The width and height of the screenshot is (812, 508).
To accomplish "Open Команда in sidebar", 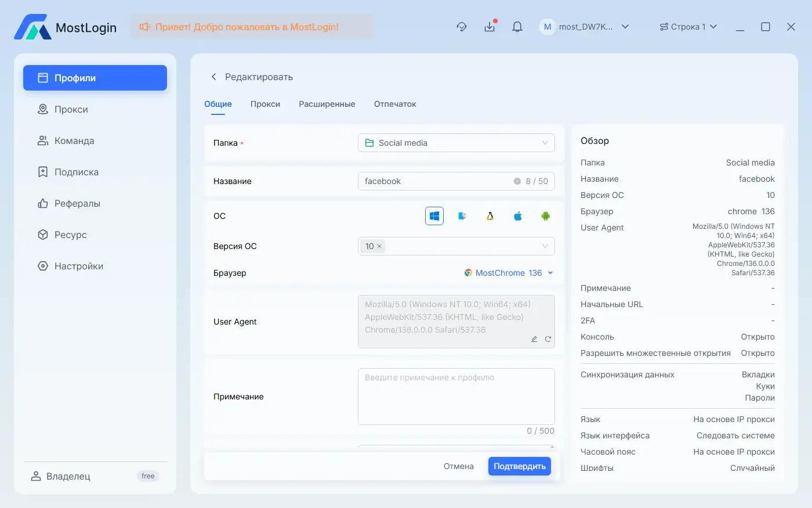I will [x=95, y=140].
